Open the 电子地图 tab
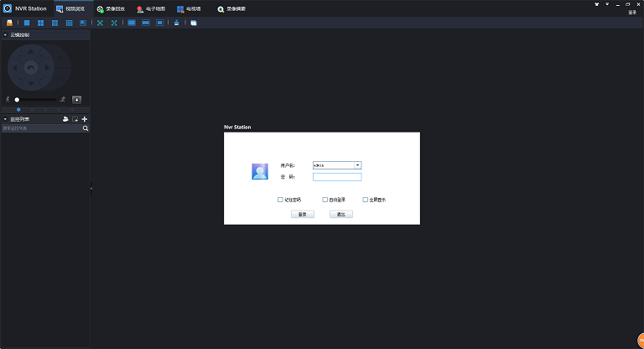Screen dimensions: 644x349 click(150, 8)
